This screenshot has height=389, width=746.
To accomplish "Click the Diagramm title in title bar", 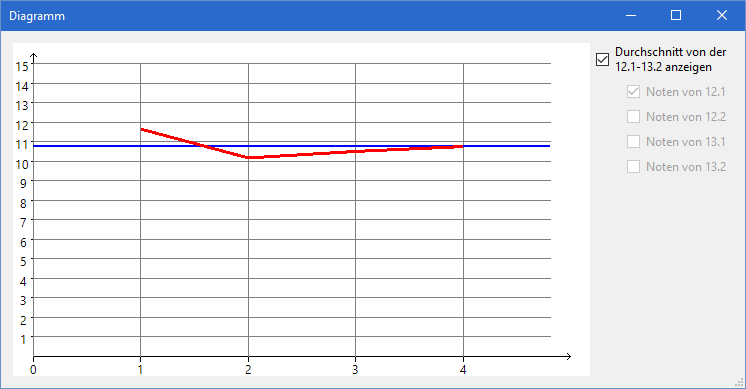I will [x=37, y=16].
